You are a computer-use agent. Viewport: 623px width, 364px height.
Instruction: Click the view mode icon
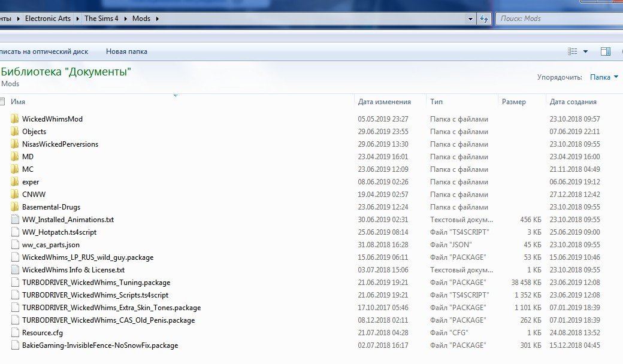pyautogui.click(x=573, y=51)
